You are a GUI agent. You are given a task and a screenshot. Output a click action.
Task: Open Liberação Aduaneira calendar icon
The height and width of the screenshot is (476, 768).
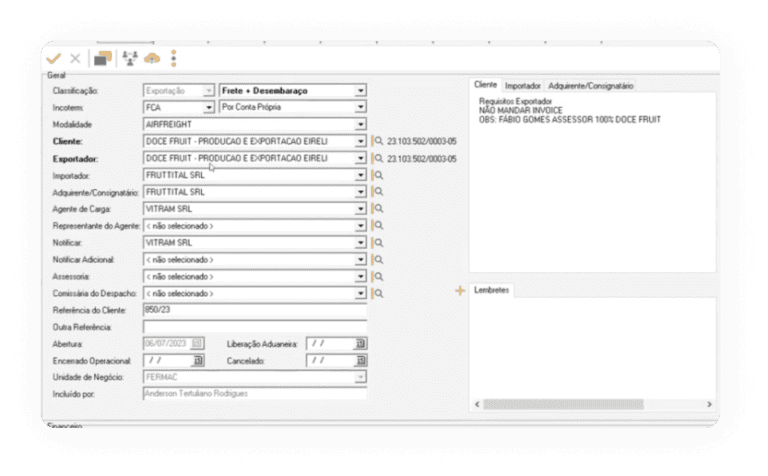pyautogui.click(x=360, y=344)
